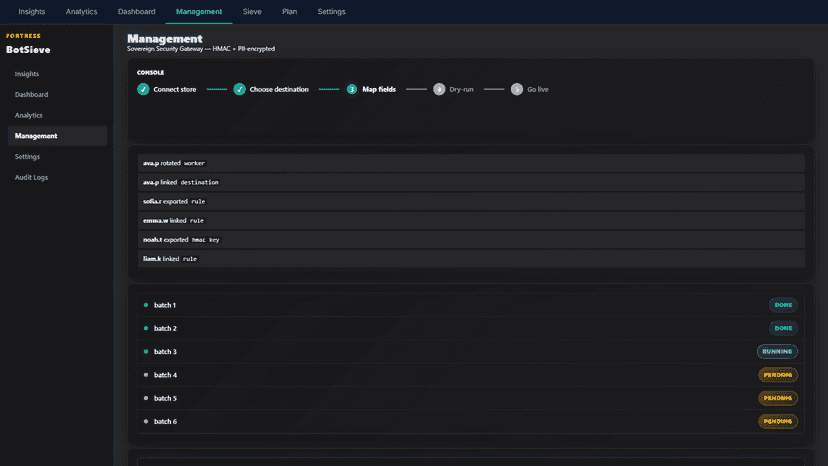Click the DONE badge for batch 1
The width and height of the screenshot is (828, 466).
click(783, 305)
